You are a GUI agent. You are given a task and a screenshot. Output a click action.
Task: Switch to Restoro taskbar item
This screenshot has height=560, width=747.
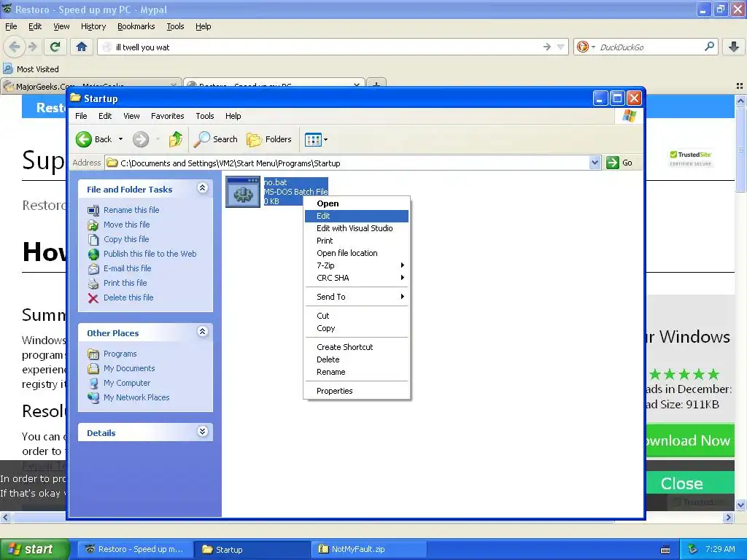tap(136, 549)
